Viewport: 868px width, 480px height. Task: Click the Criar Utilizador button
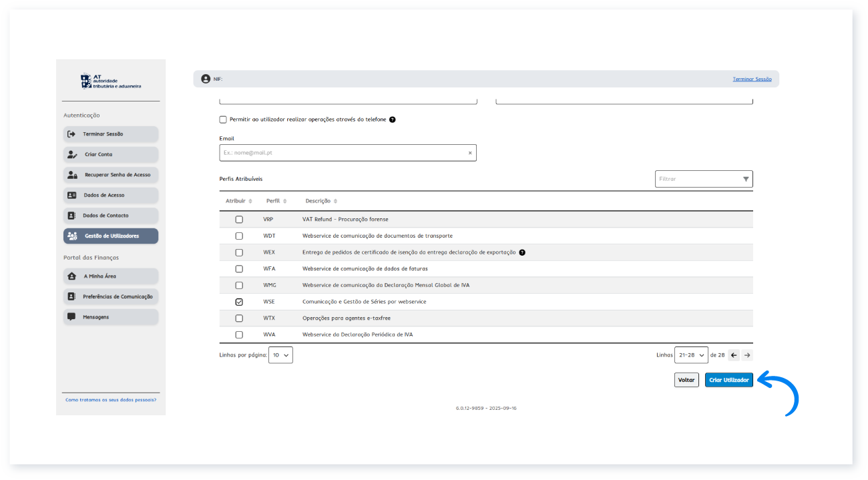tap(729, 380)
